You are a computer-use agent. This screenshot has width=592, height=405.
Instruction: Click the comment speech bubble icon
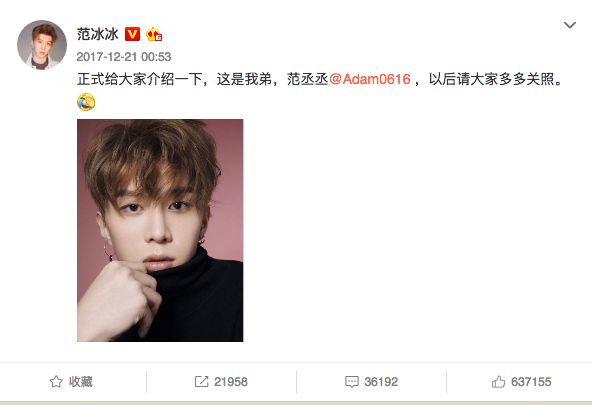tap(352, 382)
